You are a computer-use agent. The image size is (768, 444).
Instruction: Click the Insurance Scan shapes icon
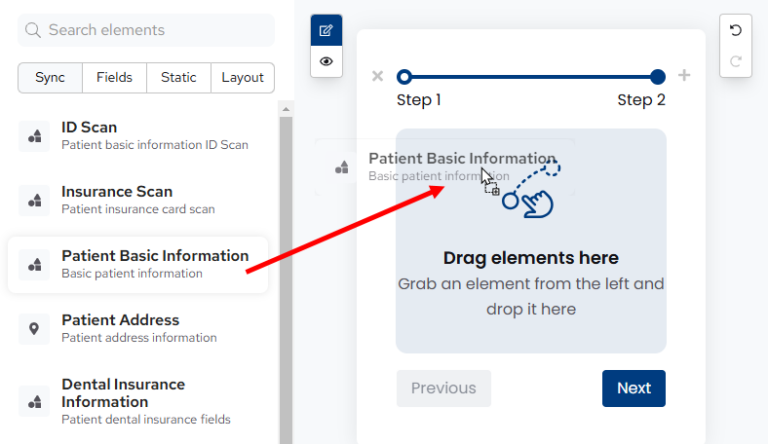click(x=34, y=200)
